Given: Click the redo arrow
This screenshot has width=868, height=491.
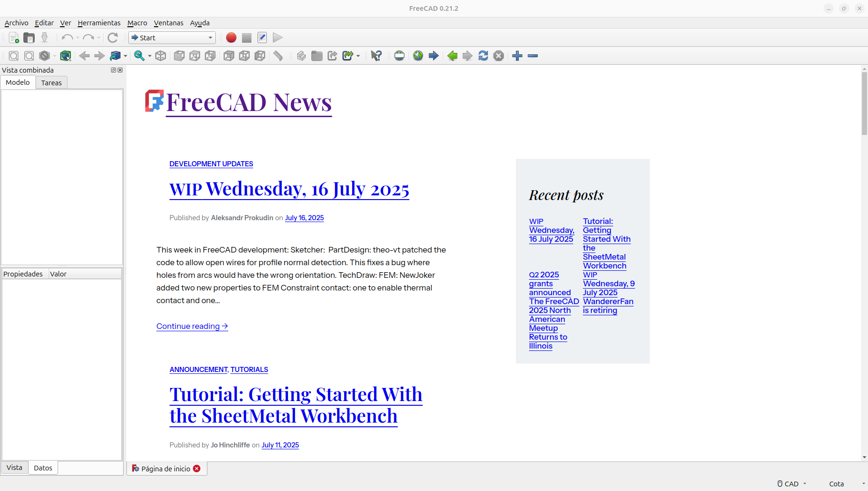Looking at the screenshot, I should (88, 38).
